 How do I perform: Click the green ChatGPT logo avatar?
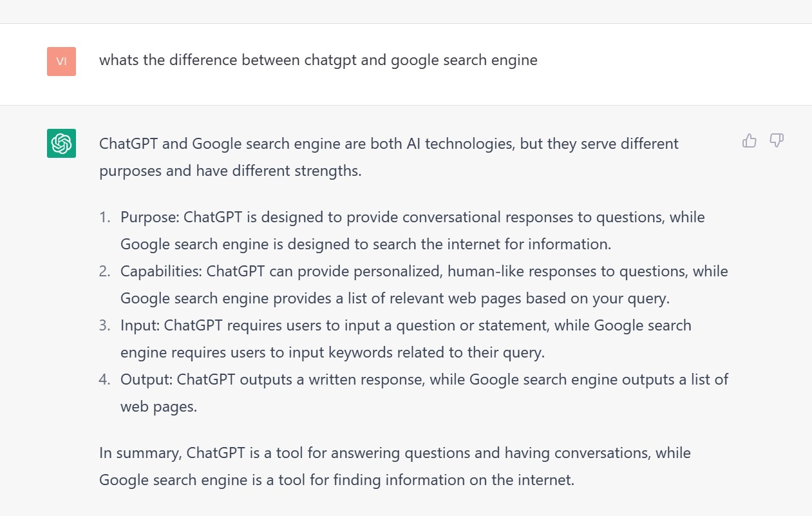[x=61, y=143]
